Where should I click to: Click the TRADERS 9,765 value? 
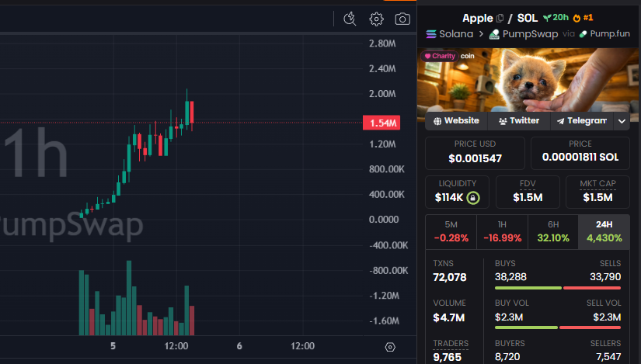pos(448,357)
